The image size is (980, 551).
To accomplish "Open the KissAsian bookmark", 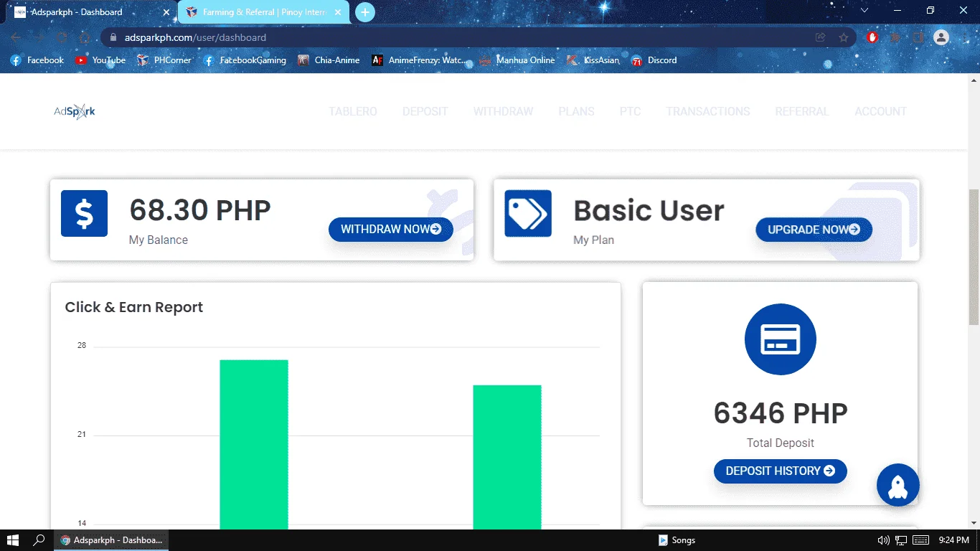I will (x=593, y=60).
